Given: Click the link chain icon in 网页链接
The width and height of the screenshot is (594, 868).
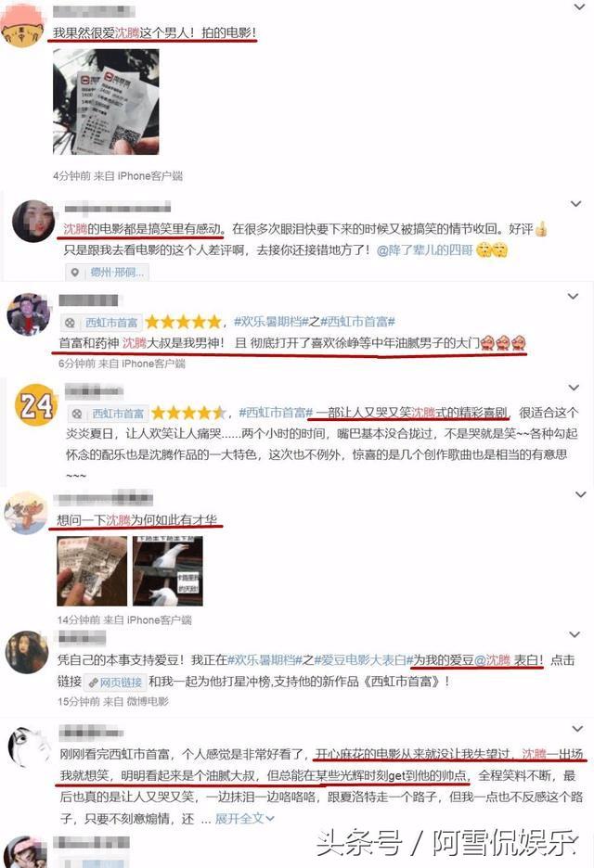Looking at the screenshot, I should point(93,682).
